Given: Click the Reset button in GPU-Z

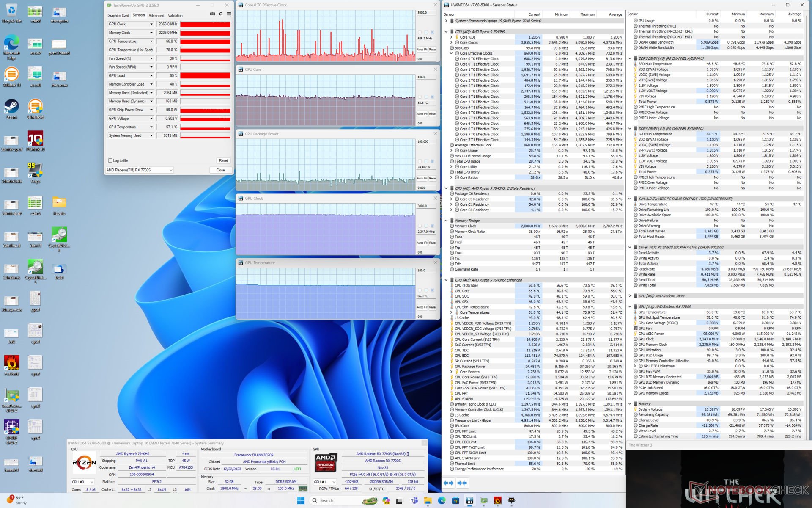Looking at the screenshot, I should [x=223, y=160].
